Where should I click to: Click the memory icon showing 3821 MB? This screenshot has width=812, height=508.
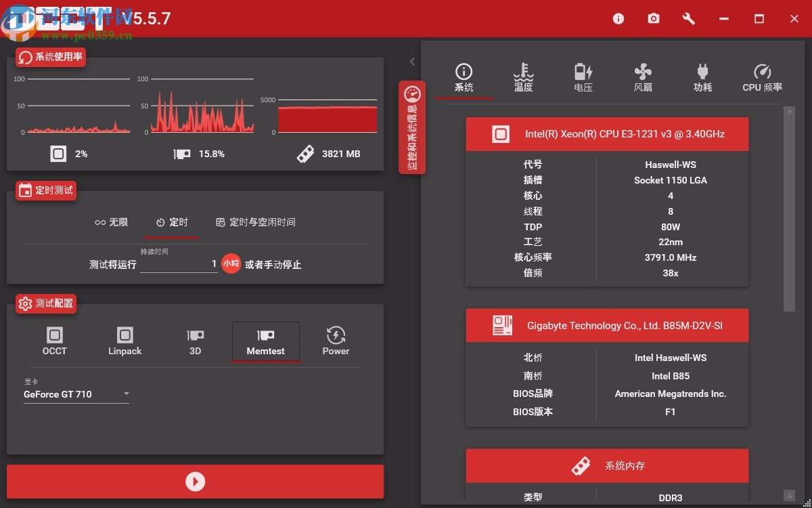[x=306, y=154]
